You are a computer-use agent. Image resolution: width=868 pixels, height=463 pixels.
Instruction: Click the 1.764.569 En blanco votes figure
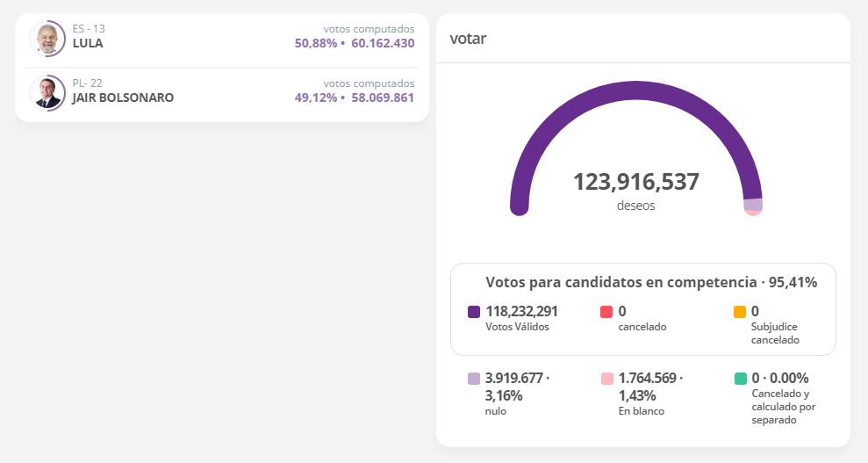coord(648,378)
